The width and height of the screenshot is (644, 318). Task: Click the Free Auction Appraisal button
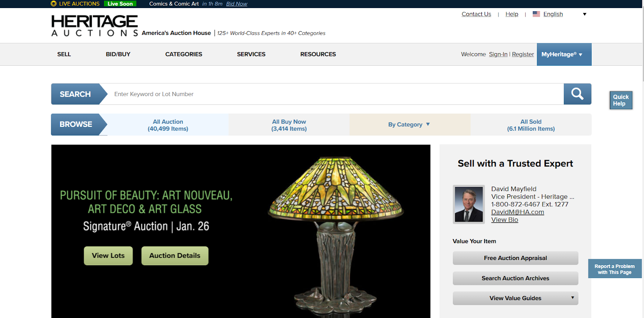(515, 258)
